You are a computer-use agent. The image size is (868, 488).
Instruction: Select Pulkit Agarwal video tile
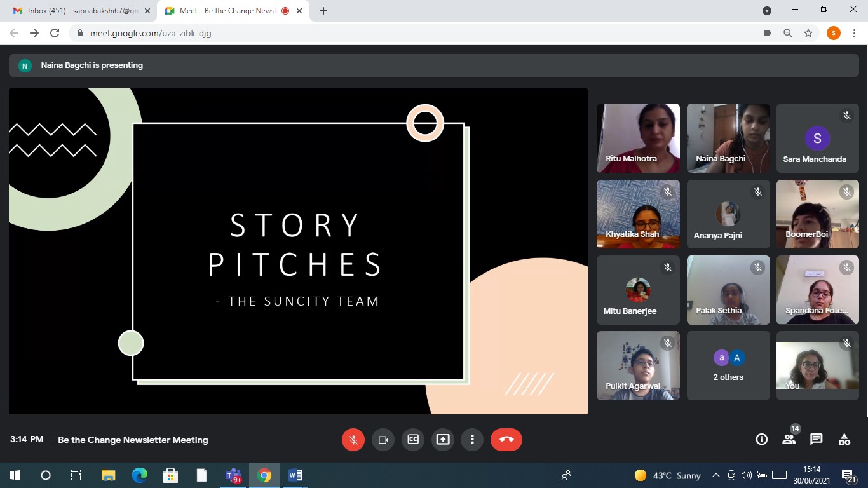click(638, 366)
